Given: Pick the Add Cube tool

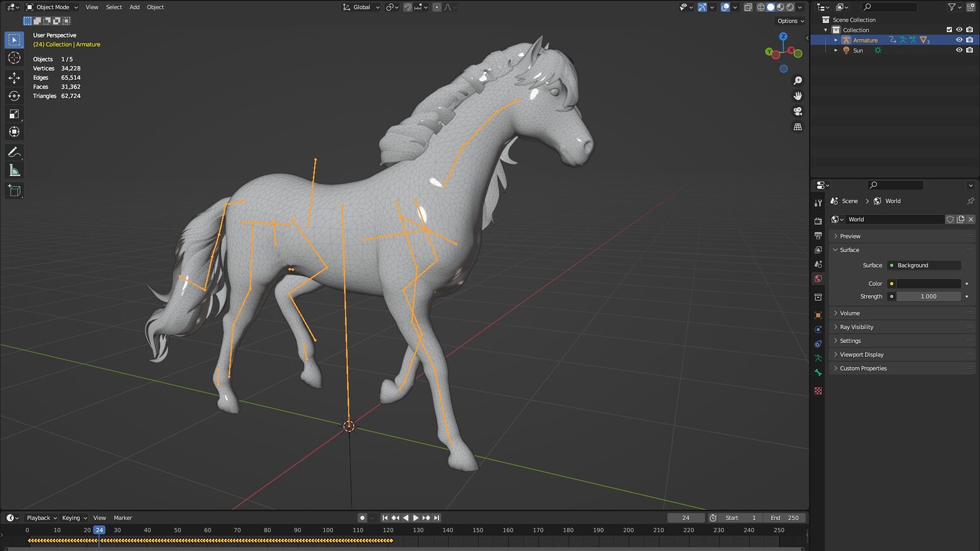Looking at the screenshot, I should point(14,191).
